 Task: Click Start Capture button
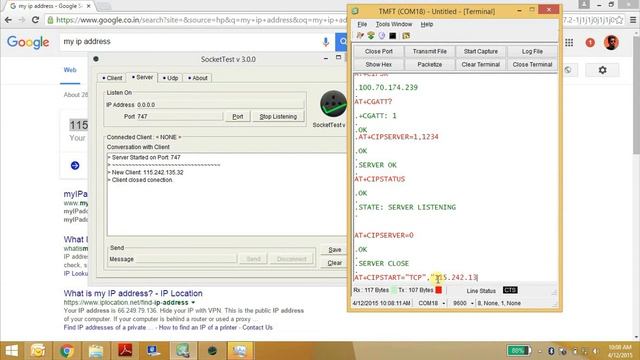(480, 51)
